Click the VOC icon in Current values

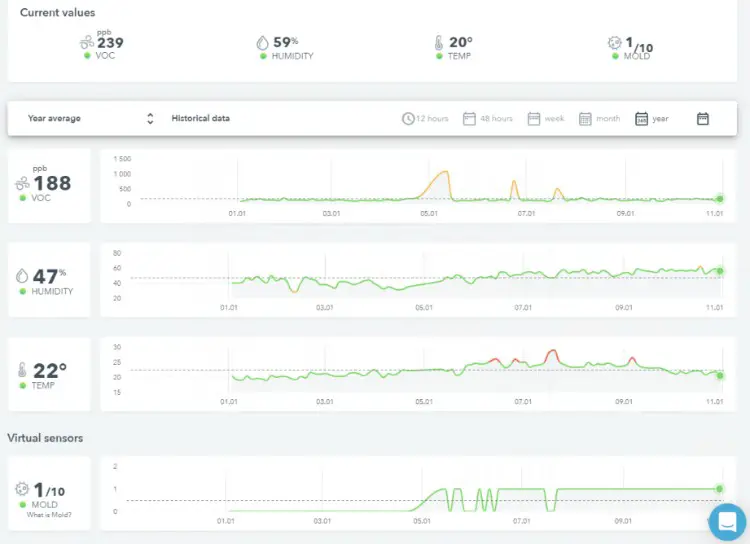87,43
